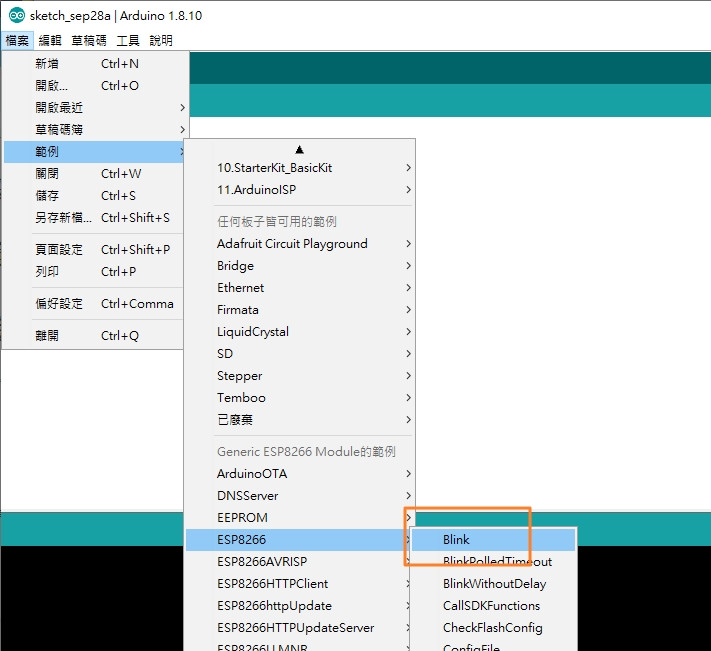Expand Adafruit Circuit Playground examples
The width and height of the screenshot is (711, 651).
(x=299, y=243)
